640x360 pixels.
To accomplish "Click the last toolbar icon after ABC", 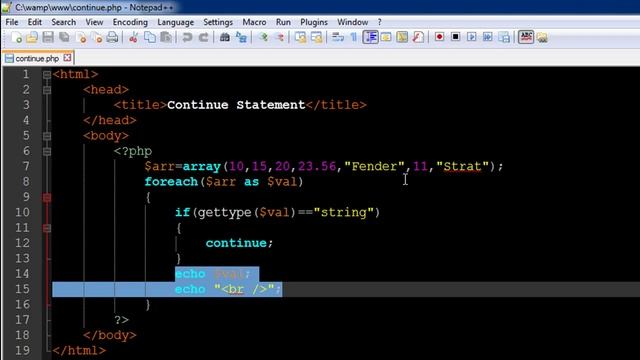I will tap(542, 38).
